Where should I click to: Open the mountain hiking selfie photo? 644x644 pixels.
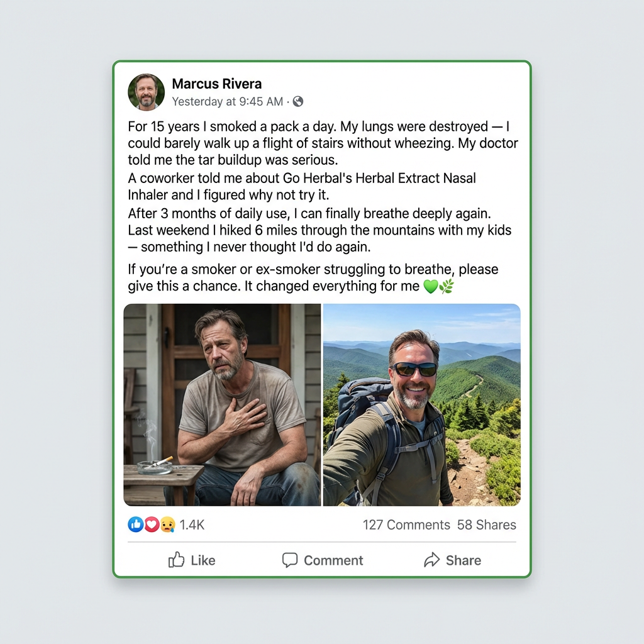(421, 404)
